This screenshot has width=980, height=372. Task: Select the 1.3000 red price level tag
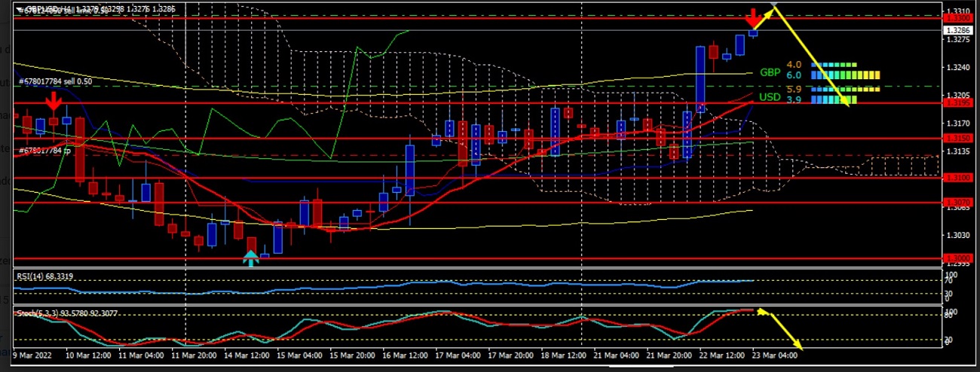[957, 258]
